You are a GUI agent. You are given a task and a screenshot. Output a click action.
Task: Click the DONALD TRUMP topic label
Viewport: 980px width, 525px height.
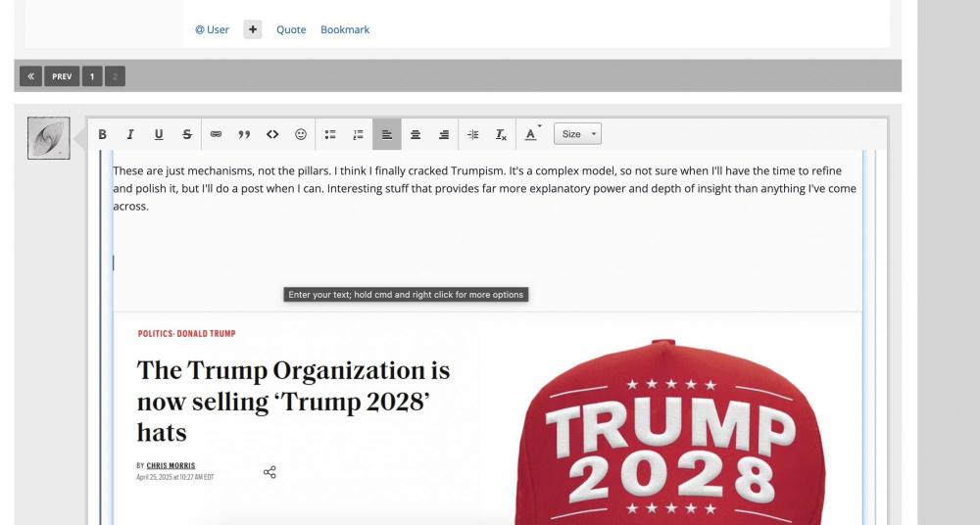(206, 334)
